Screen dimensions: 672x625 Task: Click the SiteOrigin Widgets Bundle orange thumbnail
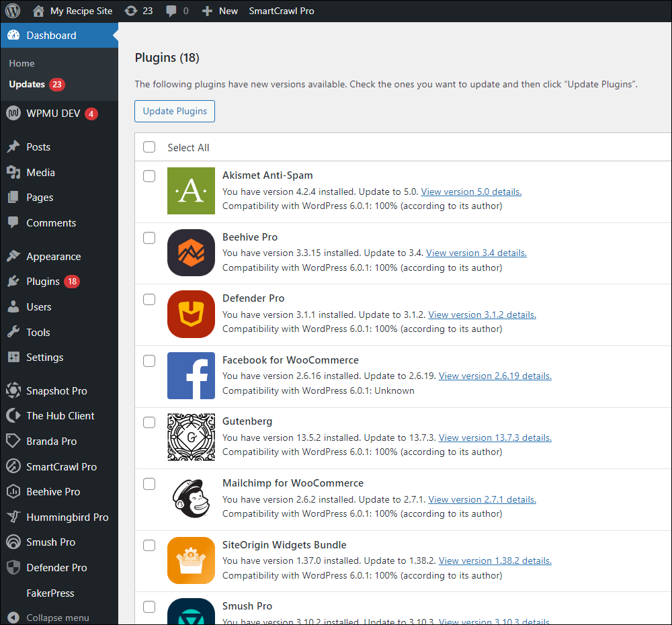(191, 560)
